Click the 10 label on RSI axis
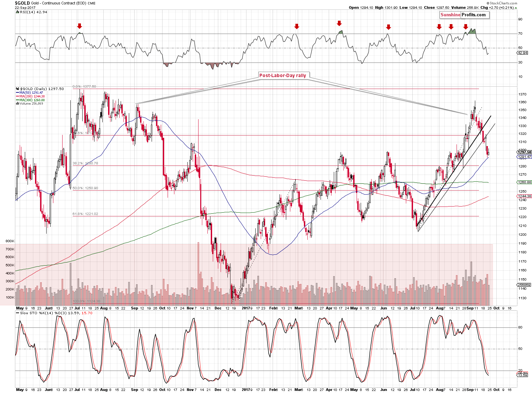The image size is (532, 393). click(520, 77)
